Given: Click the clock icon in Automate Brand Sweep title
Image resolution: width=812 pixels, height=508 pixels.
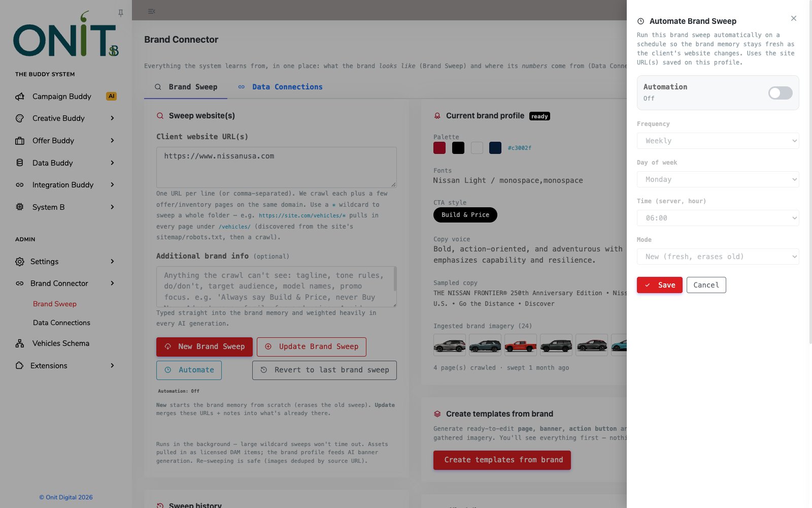Looking at the screenshot, I should (640, 21).
